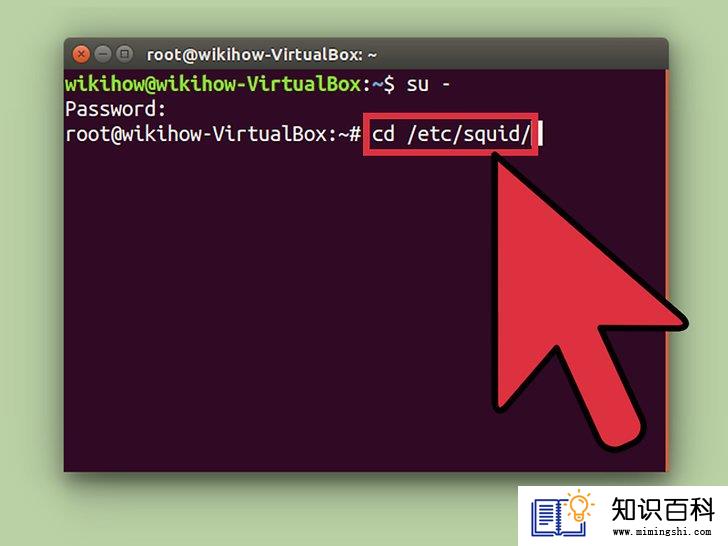This screenshot has width=728, height=546.
Task: Click the su - command text
Action: 428,85
